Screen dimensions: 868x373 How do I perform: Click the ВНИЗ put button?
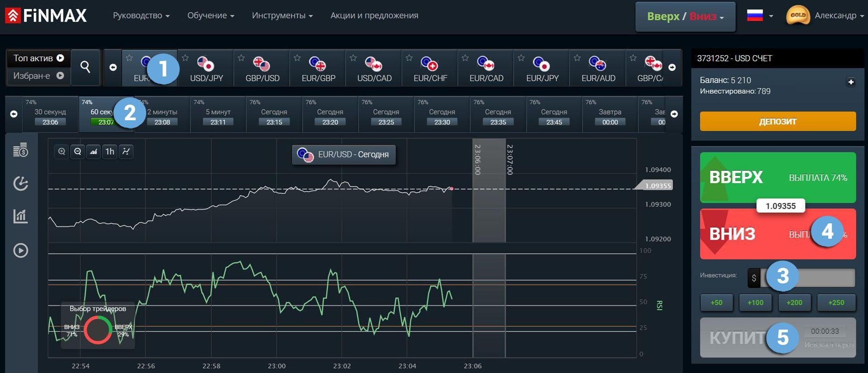pyautogui.click(x=778, y=234)
